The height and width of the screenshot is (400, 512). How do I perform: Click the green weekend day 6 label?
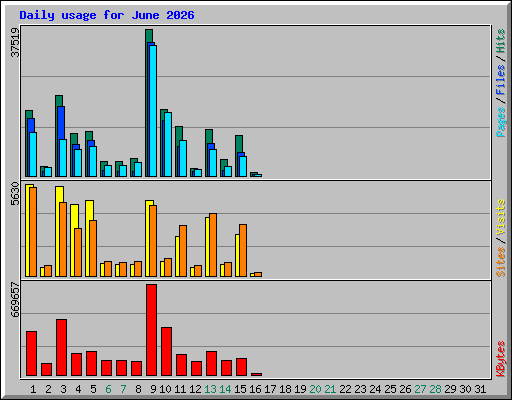tap(108, 389)
